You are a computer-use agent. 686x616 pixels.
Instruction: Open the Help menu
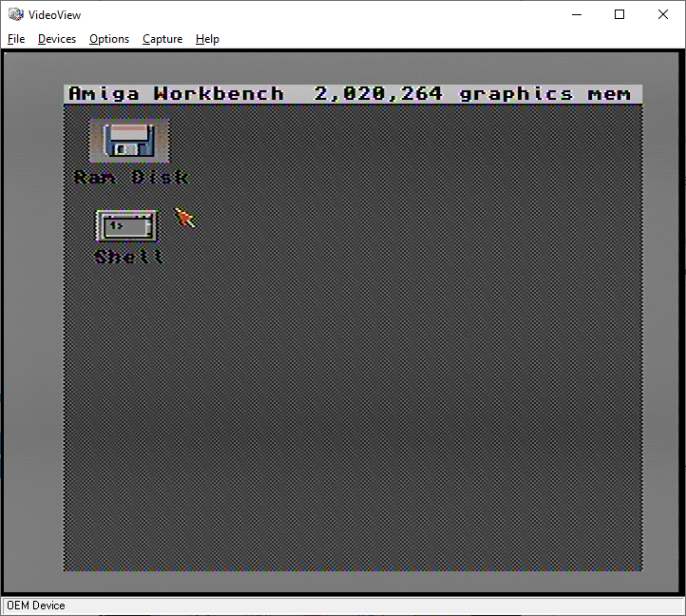click(x=207, y=39)
